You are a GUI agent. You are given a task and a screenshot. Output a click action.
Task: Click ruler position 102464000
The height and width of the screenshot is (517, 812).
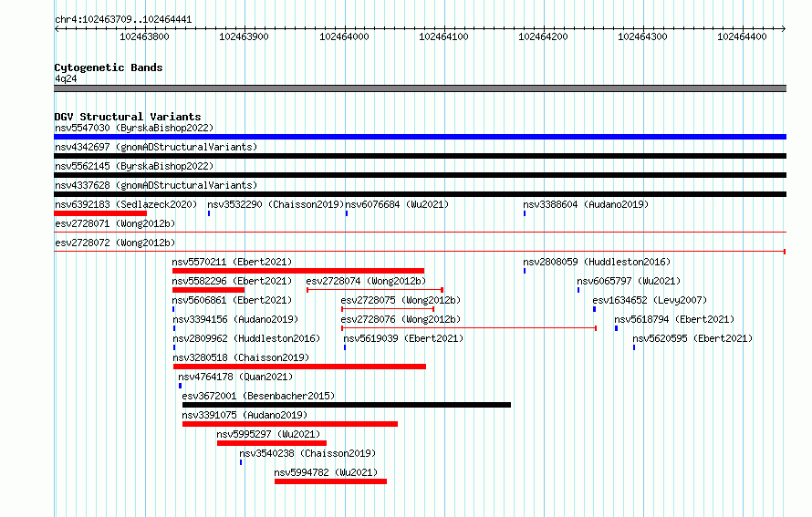344,36
